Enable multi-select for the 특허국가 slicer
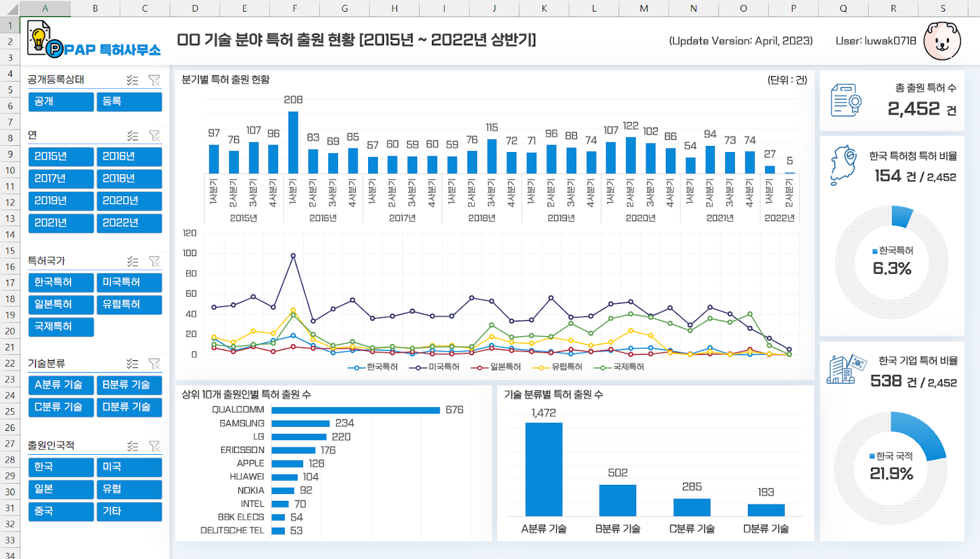 (132, 262)
